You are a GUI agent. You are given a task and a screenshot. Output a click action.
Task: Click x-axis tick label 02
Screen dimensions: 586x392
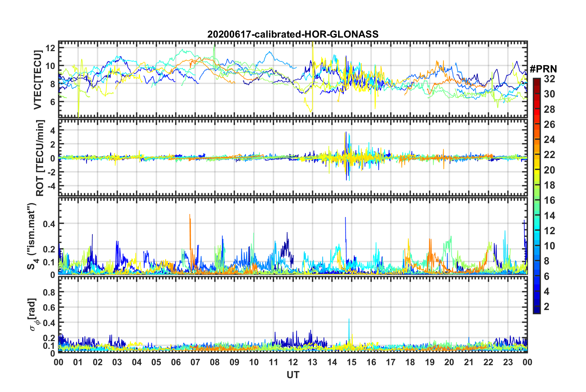point(98,362)
